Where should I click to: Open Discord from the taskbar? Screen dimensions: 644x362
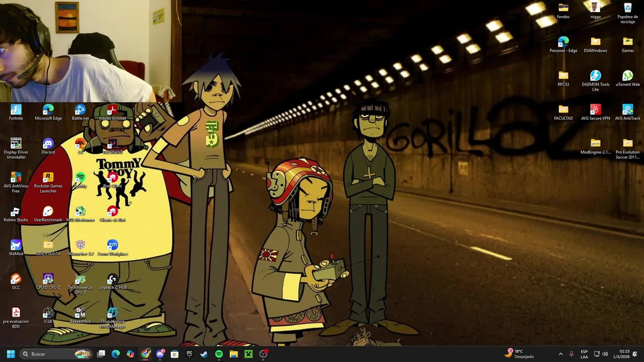pos(160,354)
